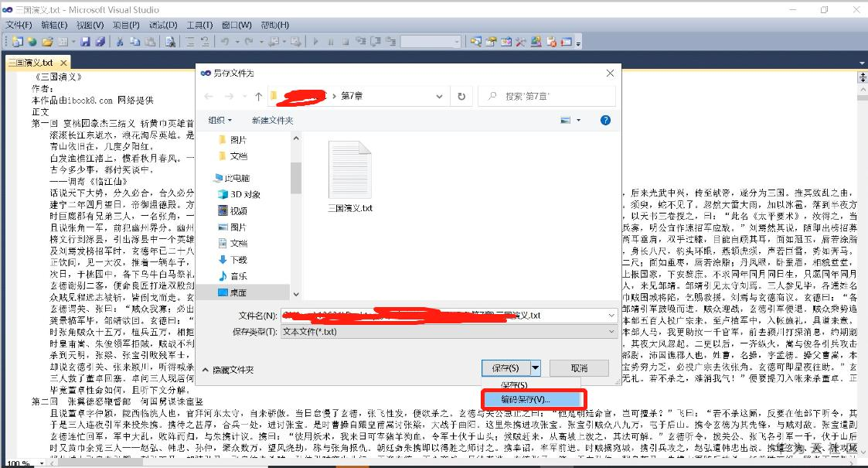Open the 文件(F) menu
This screenshot has width=868, height=468.
coord(19,25)
